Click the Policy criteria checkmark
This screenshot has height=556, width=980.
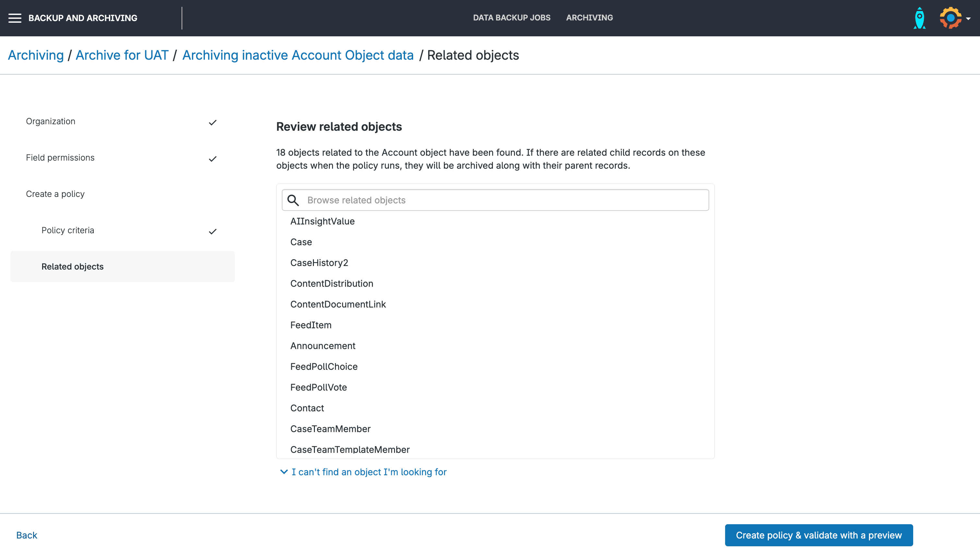point(213,231)
